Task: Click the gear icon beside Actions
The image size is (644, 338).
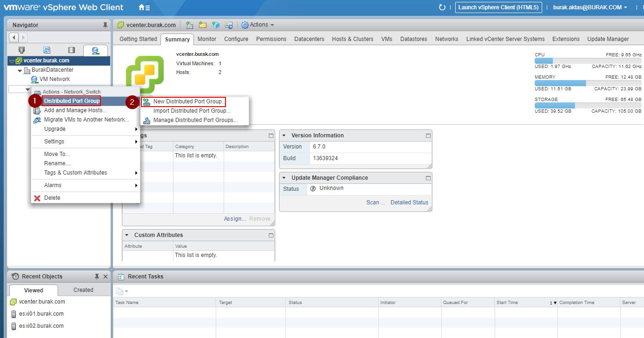Action: (x=245, y=25)
